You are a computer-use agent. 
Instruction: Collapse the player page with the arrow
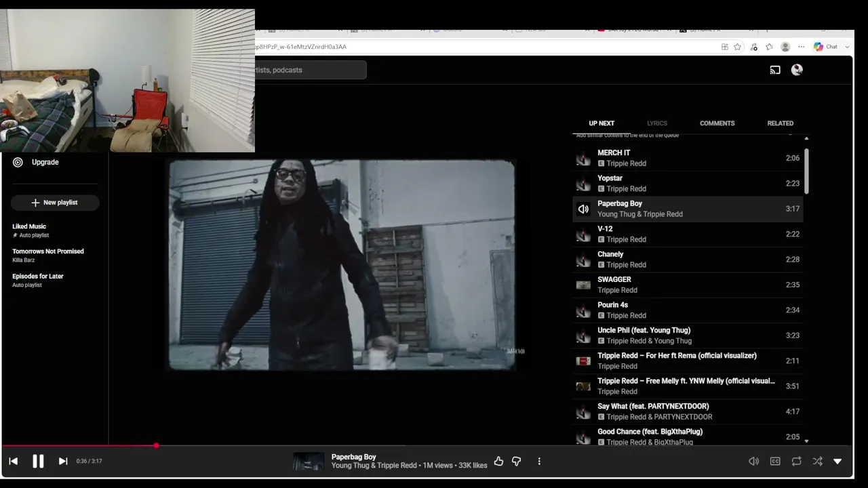[837, 462]
